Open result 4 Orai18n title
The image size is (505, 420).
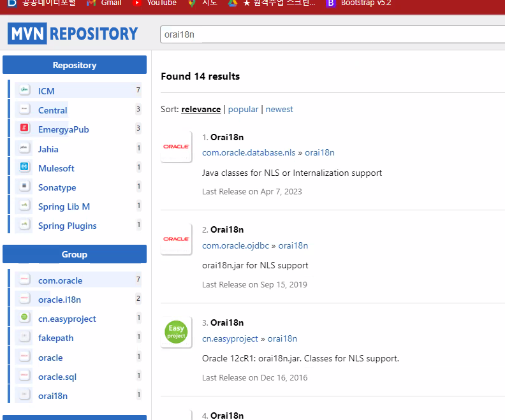pos(227,416)
